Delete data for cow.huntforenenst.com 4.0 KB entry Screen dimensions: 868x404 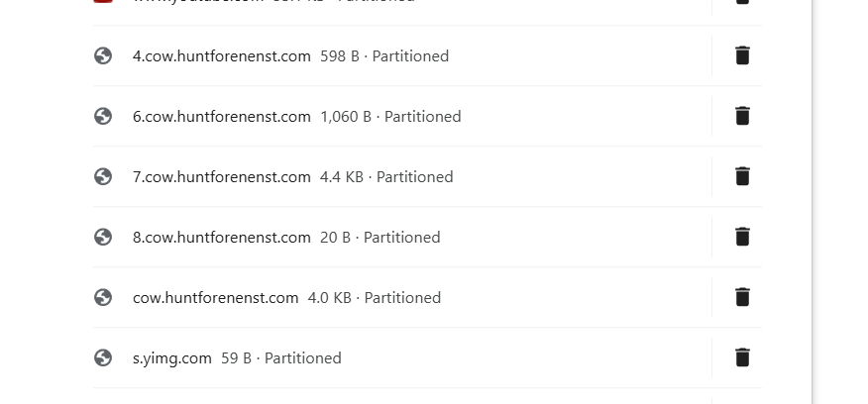742,297
